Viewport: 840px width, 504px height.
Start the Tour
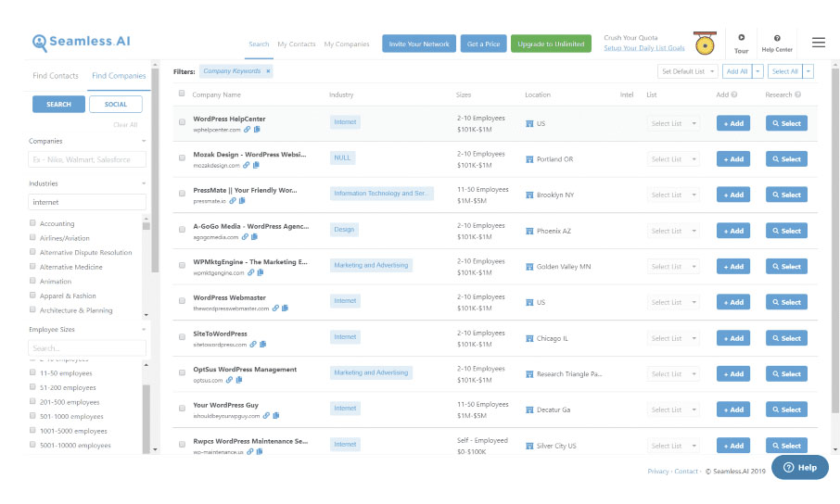(742, 44)
